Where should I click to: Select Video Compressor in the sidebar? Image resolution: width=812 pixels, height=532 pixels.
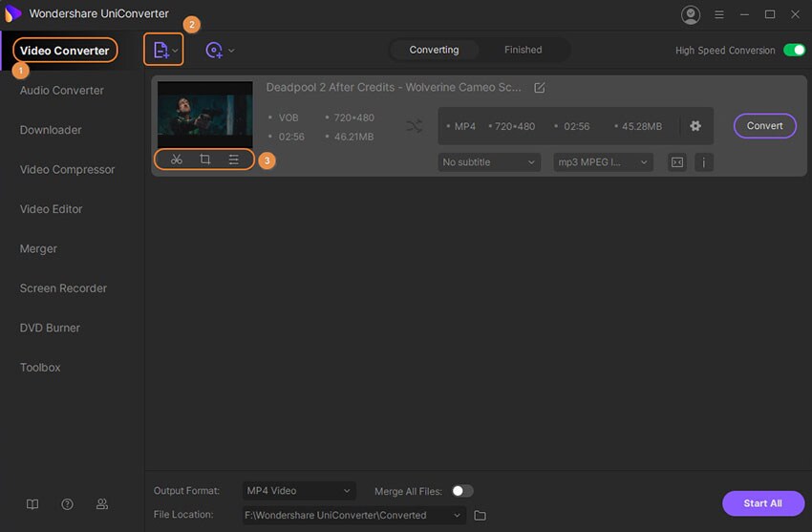coord(67,170)
